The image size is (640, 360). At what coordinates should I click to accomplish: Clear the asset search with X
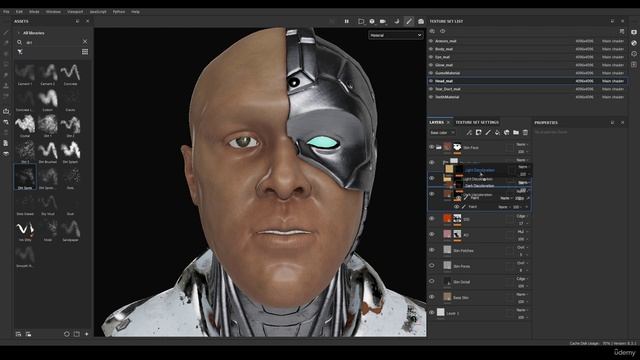coord(85,42)
